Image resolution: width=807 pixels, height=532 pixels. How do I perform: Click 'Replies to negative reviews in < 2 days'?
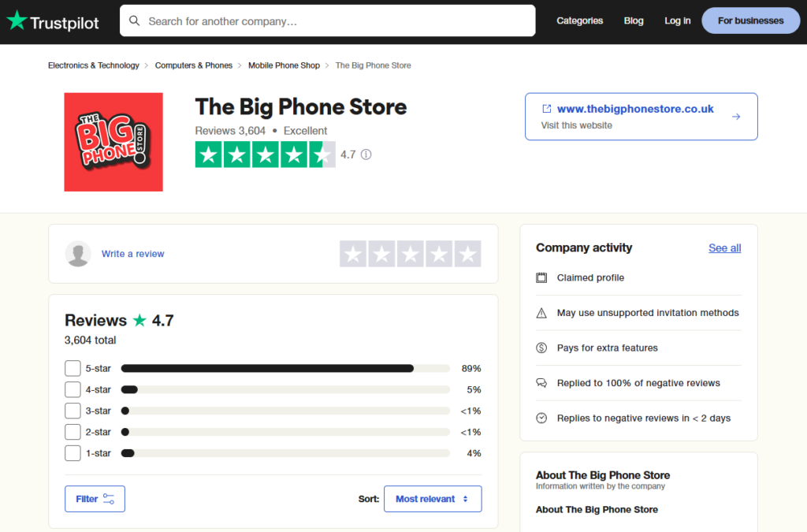click(643, 418)
